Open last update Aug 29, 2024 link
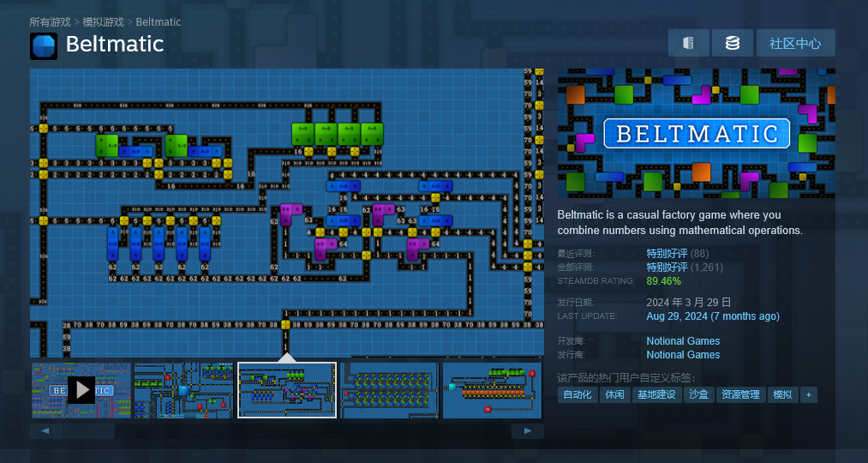Screen dimensions: 868x463 click(712, 316)
